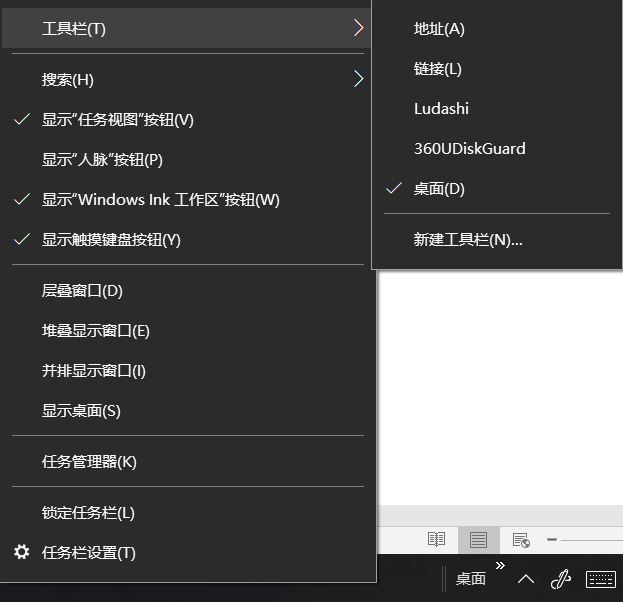Enable the 地址(A) toolbar
This screenshot has height=602, width=623.
click(497, 29)
